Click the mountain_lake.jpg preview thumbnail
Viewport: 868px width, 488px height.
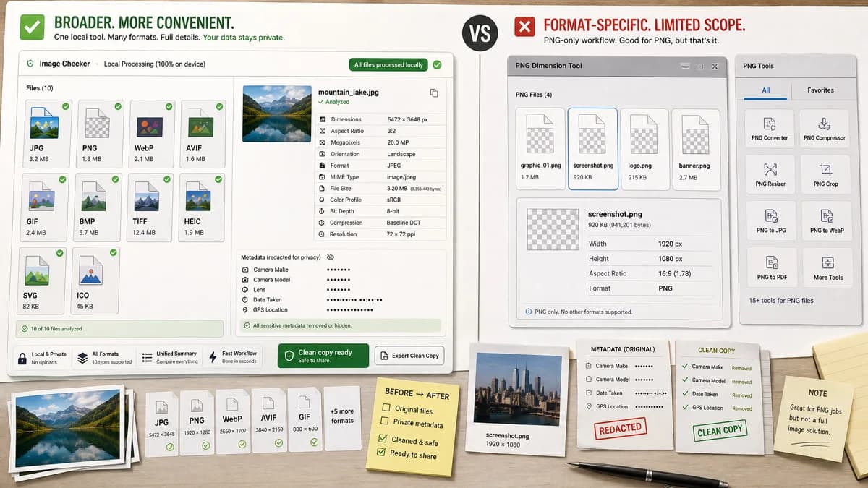[277, 114]
